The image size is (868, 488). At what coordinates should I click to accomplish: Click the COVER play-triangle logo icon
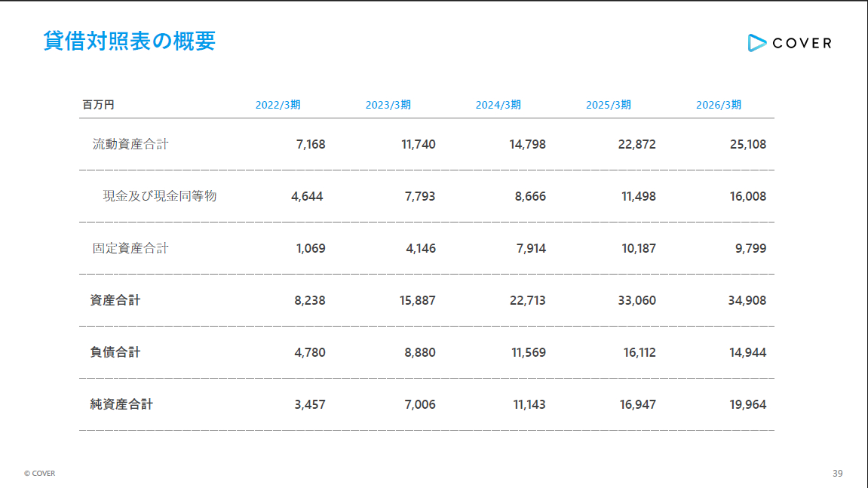[756, 43]
